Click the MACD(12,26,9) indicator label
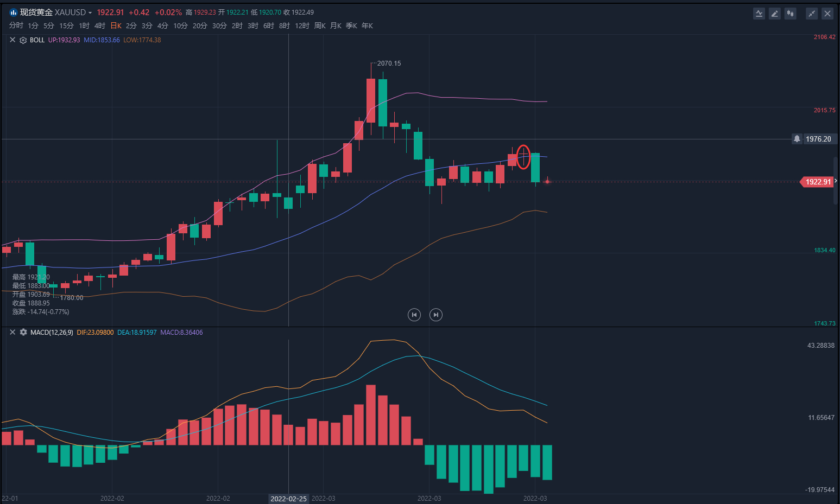The width and height of the screenshot is (840, 504). [52, 332]
